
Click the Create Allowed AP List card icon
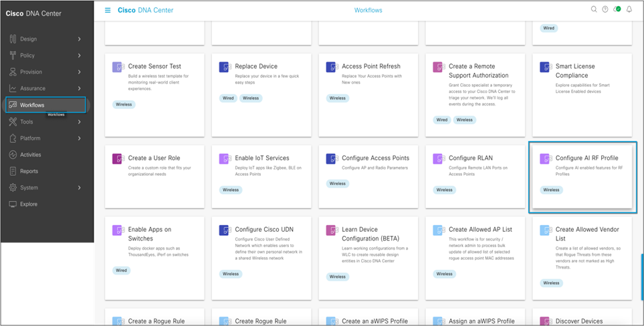(439, 230)
